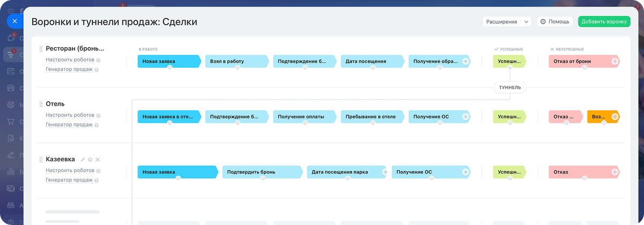Open Генератор продаж for Казеевка
644x225 pixels.
coord(69,181)
